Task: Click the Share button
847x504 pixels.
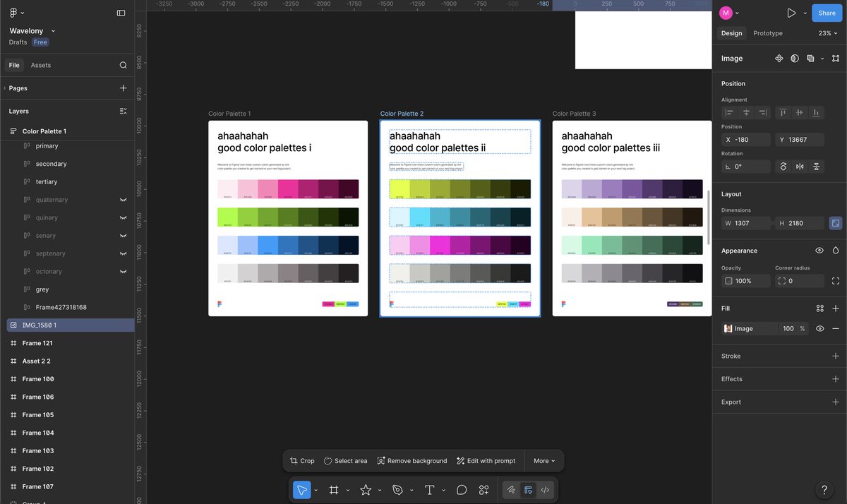Action: [x=827, y=13]
